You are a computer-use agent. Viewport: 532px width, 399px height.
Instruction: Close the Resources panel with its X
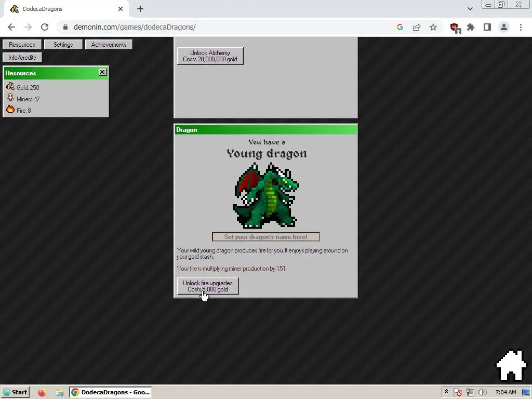tap(102, 72)
